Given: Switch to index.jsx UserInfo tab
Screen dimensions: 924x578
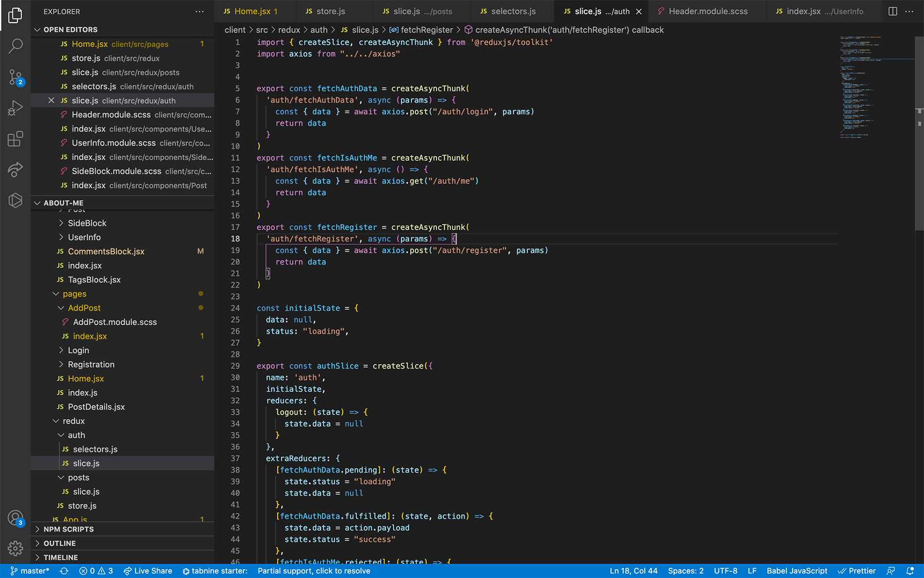Looking at the screenshot, I should click(x=824, y=11).
